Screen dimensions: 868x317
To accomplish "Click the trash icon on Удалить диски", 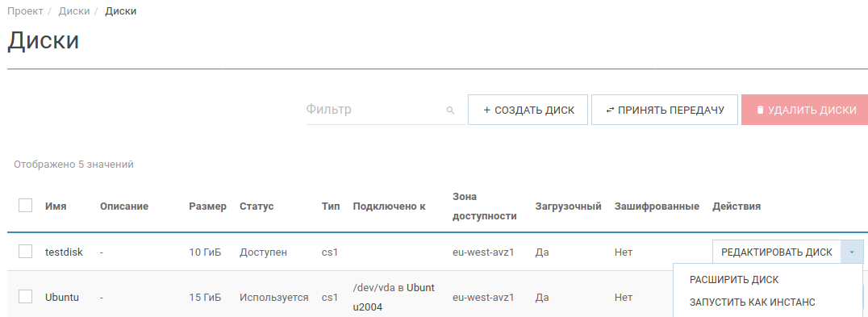I will [x=760, y=110].
